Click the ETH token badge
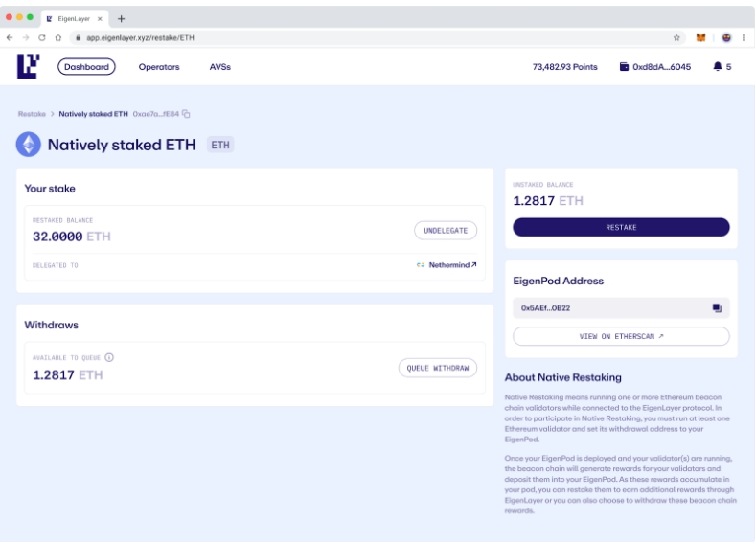Image resolution: width=756 pixels, height=542 pixels. click(220, 145)
